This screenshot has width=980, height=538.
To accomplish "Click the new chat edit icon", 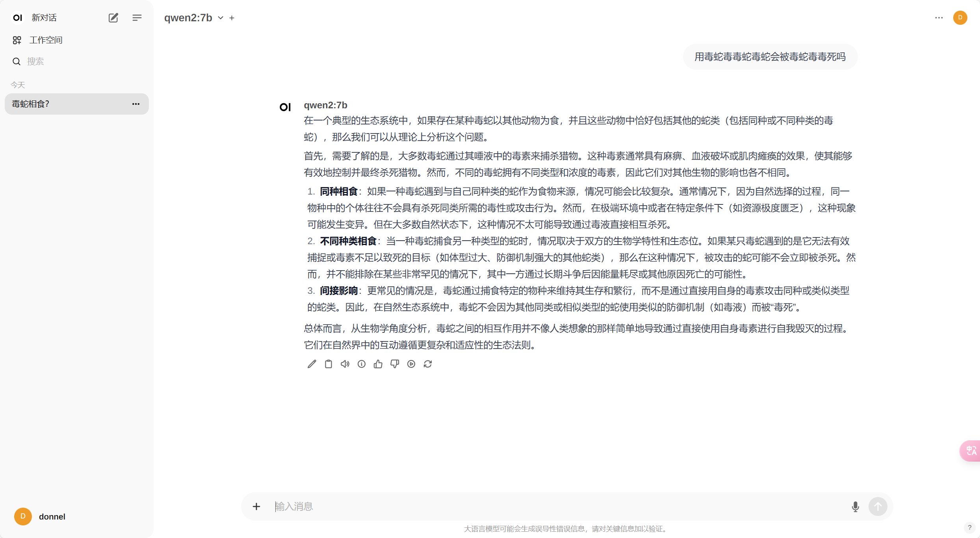I will point(113,18).
